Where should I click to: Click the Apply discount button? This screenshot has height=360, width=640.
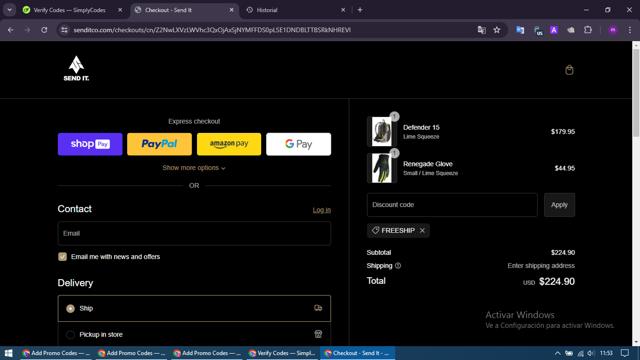pyautogui.click(x=559, y=205)
